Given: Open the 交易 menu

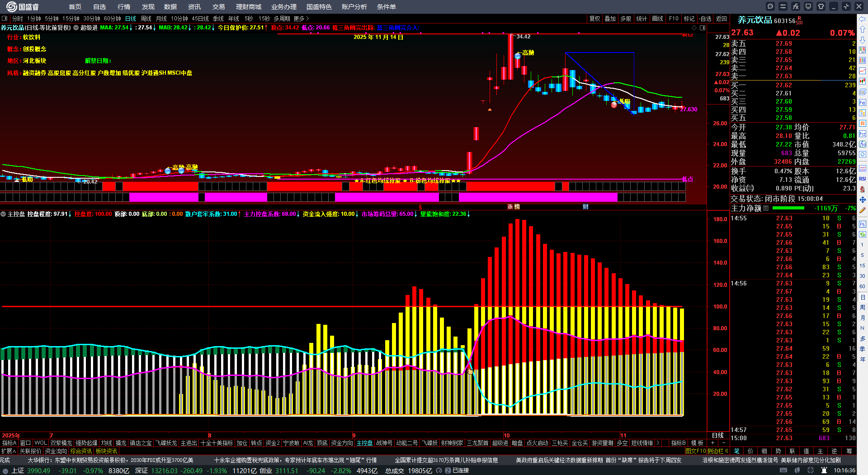Looking at the screenshot, I should click(x=219, y=7).
